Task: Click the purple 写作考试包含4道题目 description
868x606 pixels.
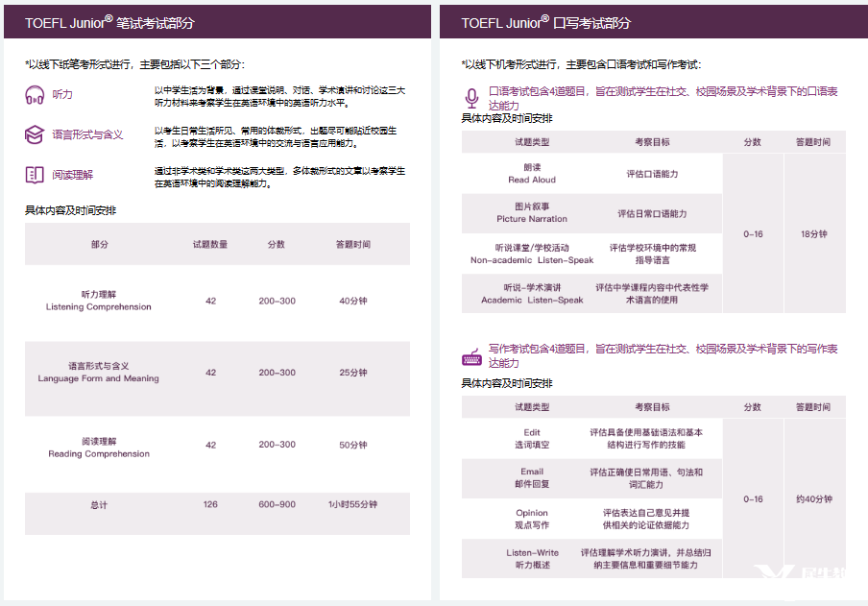Action: click(663, 355)
